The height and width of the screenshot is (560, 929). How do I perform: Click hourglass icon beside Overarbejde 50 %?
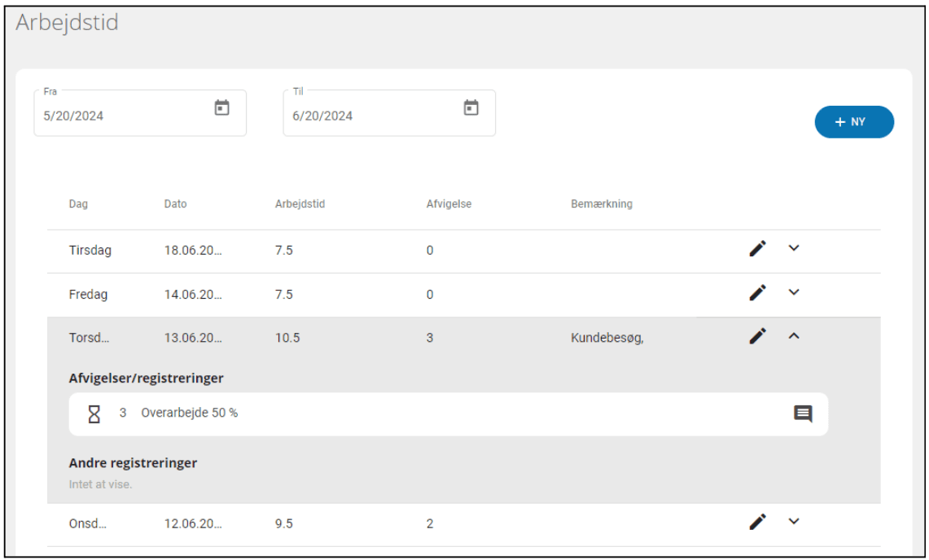[94, 413]
